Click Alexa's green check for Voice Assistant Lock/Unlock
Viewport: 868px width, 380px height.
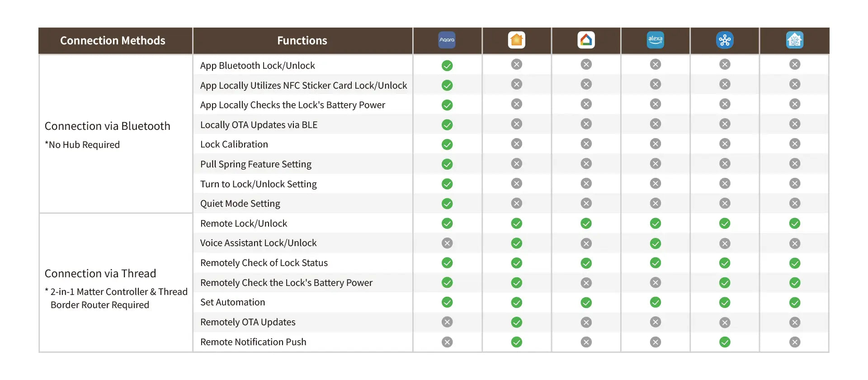coord(655,243)
